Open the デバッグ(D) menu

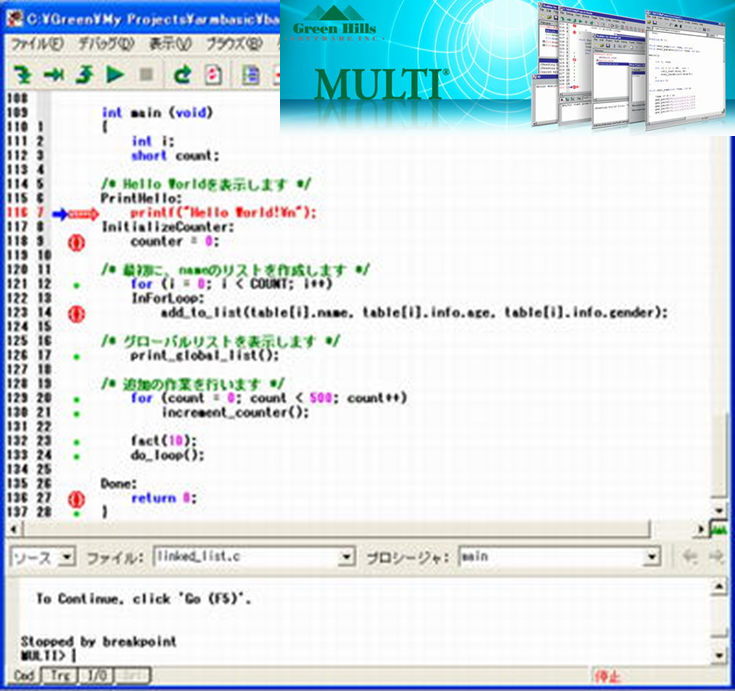point(106,44)
